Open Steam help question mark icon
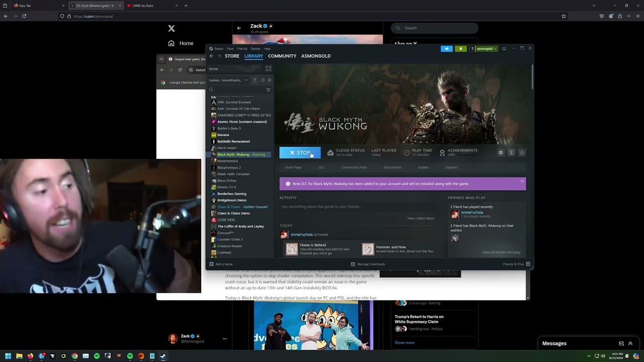The width and height of the screenshot is (644, 362). (x=472, y=49)
